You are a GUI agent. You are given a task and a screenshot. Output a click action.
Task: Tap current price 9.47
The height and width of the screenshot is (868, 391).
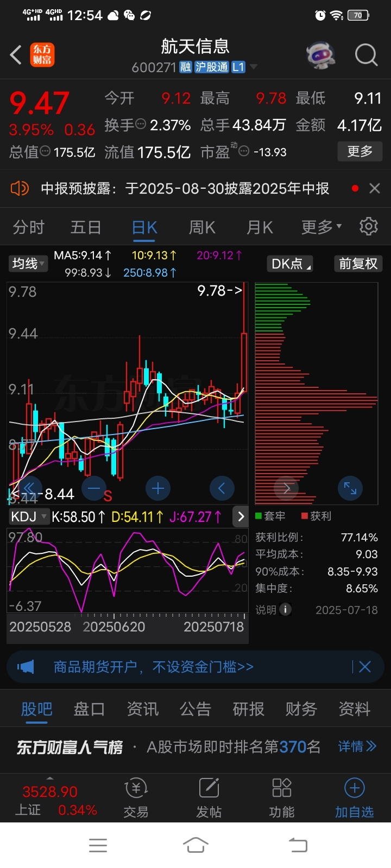[39, 103]
